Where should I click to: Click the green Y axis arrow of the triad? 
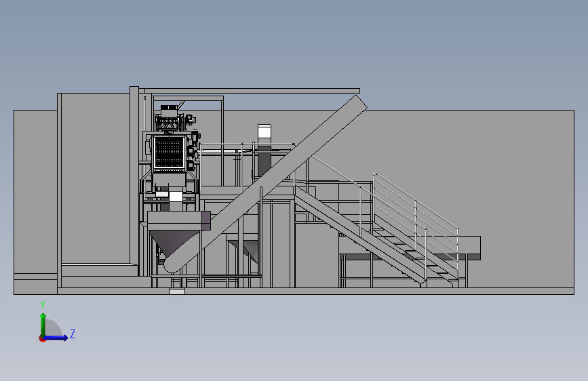(43, 324)
